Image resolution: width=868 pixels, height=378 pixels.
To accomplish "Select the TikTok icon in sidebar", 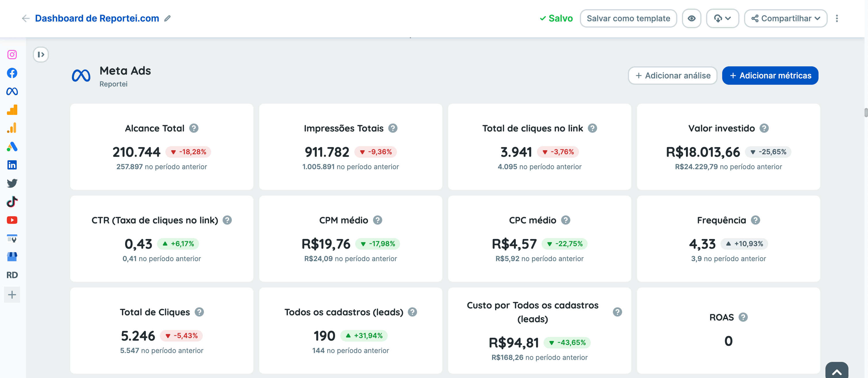I will point(12,202).
